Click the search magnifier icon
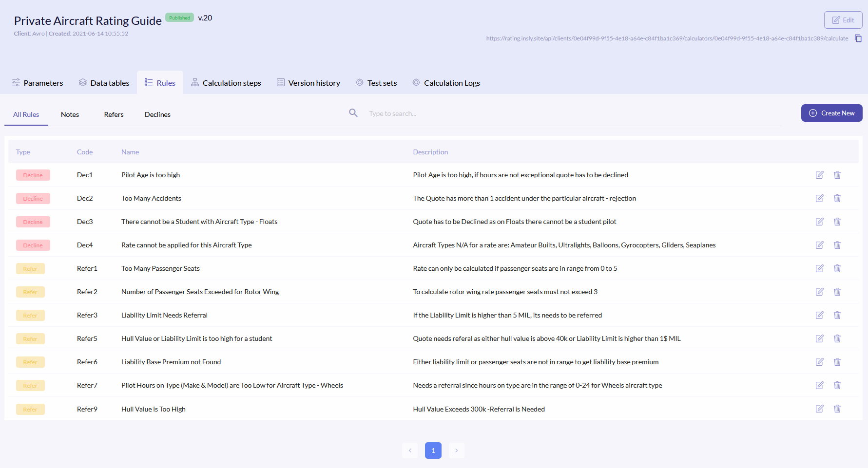868x468 pixels. (353, 113)
